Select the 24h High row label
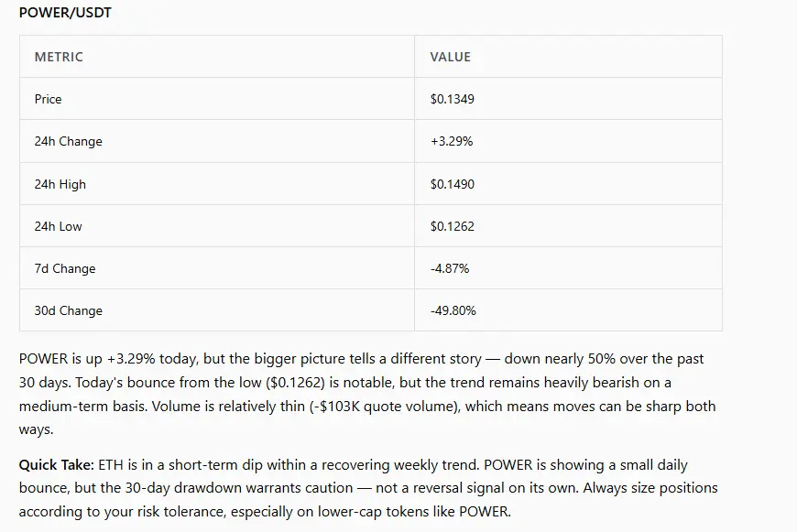This screenshot has width=797, height=532. (x=60, y=184)
